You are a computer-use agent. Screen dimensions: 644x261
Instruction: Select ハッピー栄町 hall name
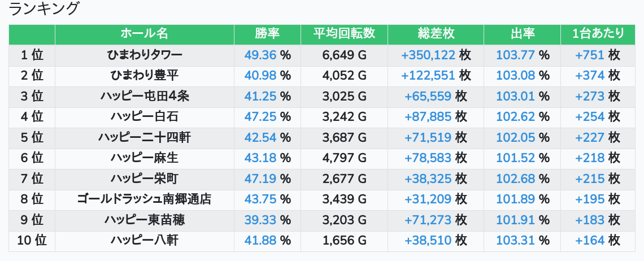[x=144, y=179]
